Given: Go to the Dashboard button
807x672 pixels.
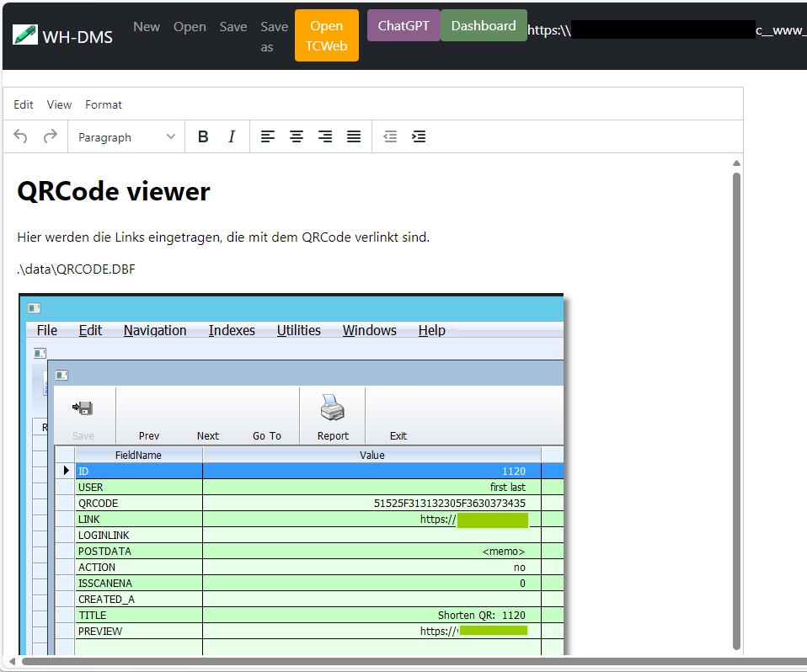Looking at the screenshot, I should tap(484, 26).
